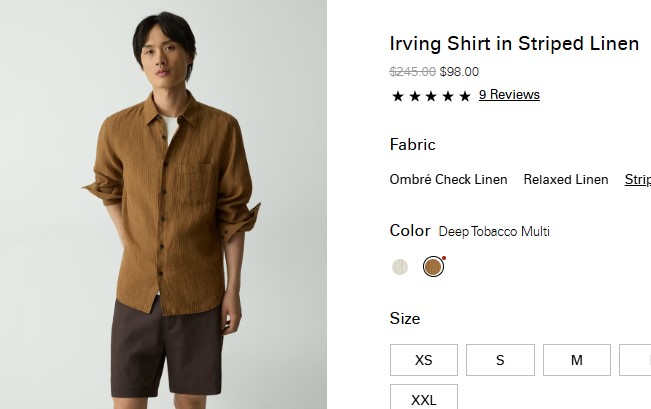Select the partially visible size after M
Image resolution: width=651 pixels, height=409 pixels.
(x=635, y=360)
